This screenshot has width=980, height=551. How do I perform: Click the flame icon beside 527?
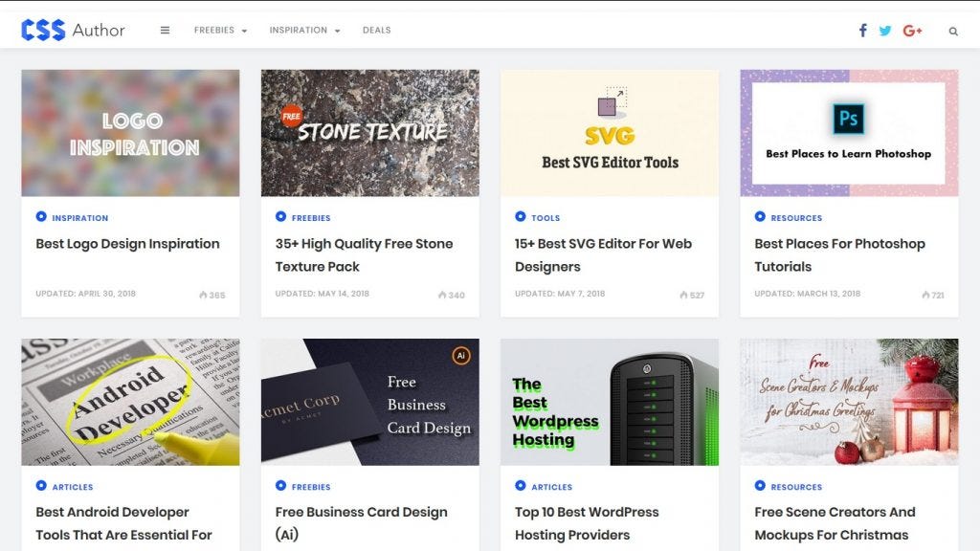[x=683, y=295]
